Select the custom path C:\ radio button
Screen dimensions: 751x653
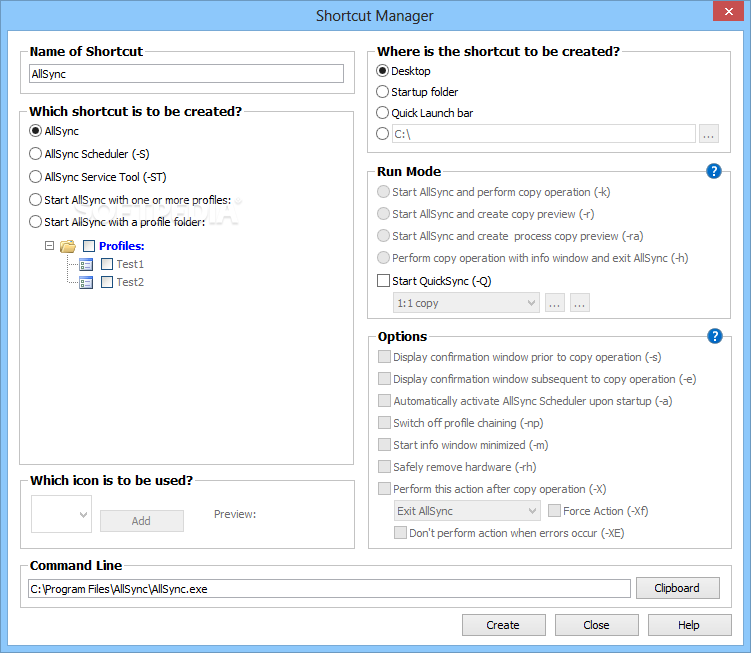[x=382, y=134]
